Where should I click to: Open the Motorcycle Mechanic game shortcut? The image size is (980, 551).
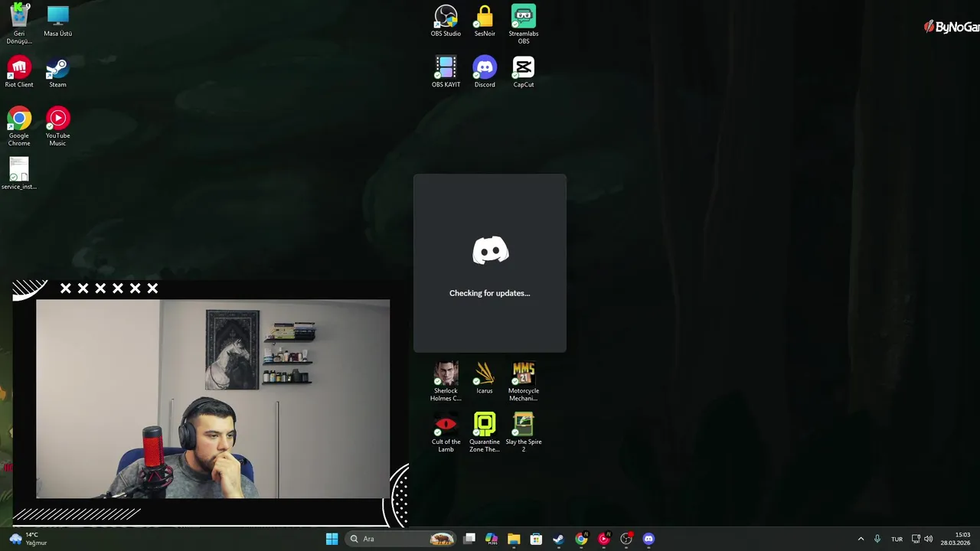pos(524,382)
